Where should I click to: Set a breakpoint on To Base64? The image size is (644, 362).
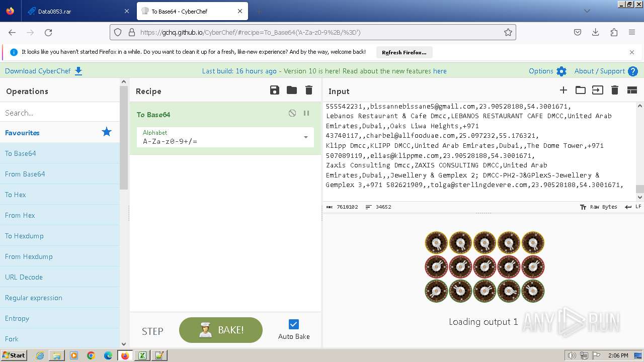306,114
